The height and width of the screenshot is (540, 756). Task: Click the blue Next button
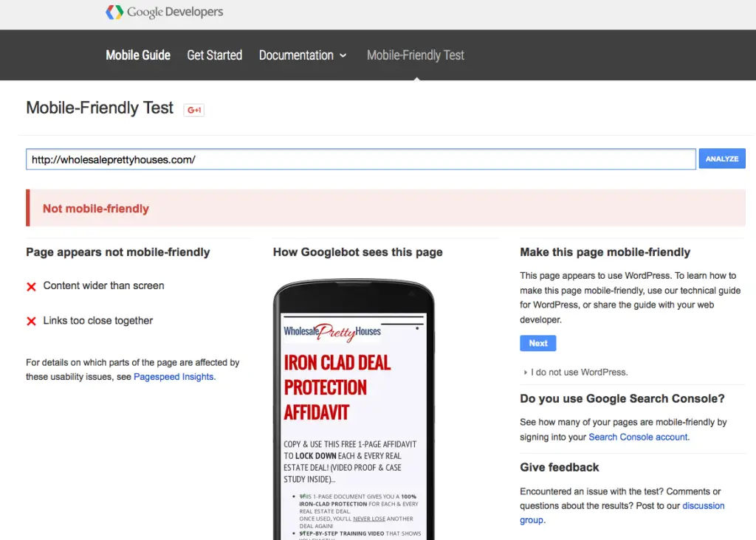pos(538,344)
